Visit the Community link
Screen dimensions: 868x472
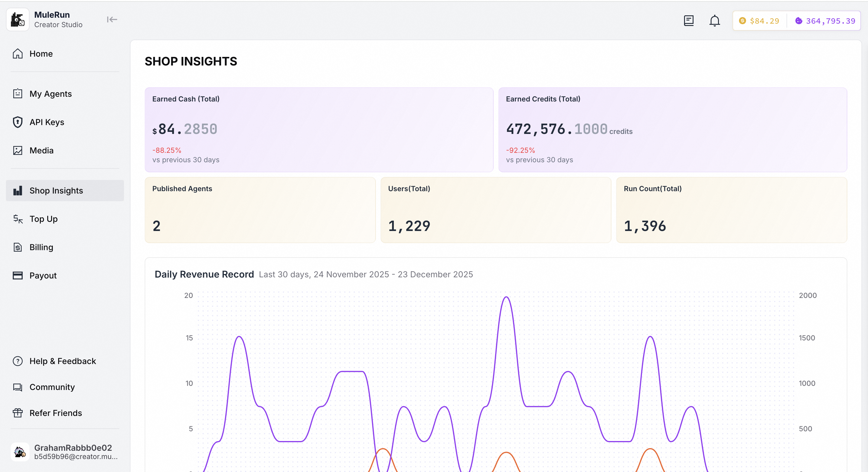click(x=52, y=387)
